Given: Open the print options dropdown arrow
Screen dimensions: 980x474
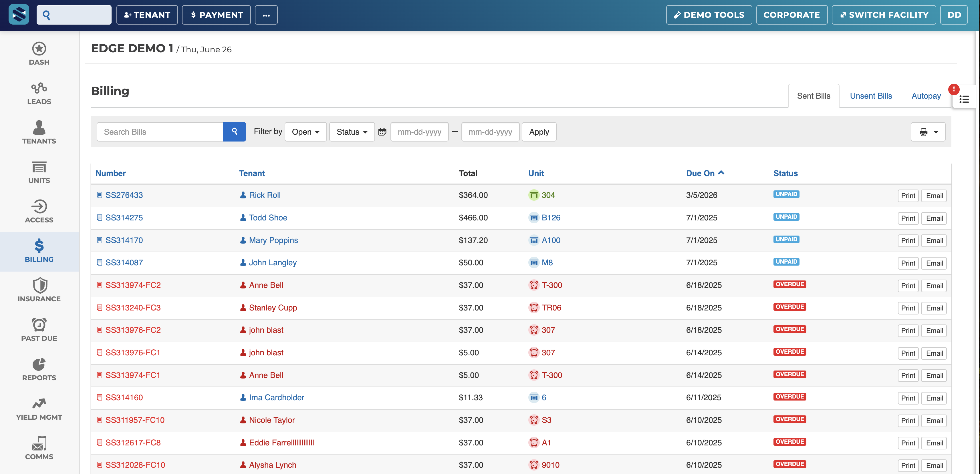Looking at the screenshot, I should 936,132.
